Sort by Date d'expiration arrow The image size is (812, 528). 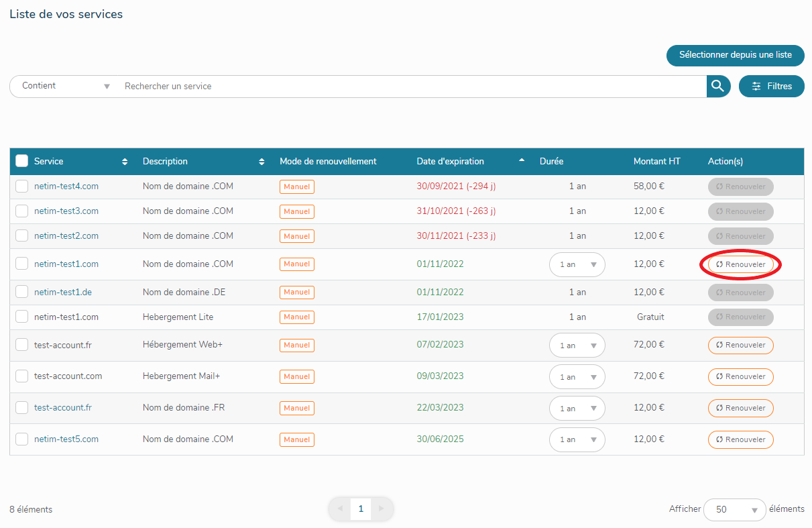click(x=522, y=161)
